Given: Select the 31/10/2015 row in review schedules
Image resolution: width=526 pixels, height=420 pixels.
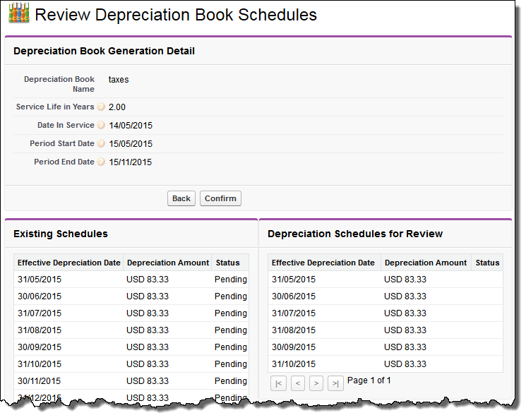Looking at the screenshot, I should (x=294, y=364).
